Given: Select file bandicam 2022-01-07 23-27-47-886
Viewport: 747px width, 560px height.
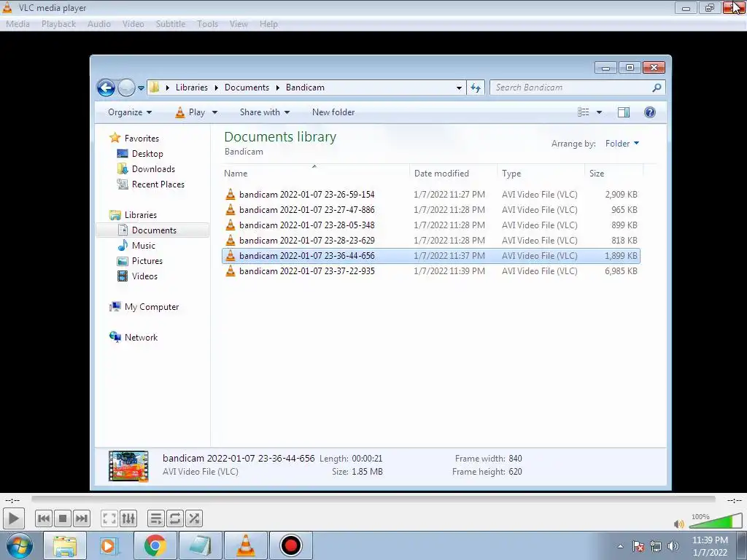Looking at the screenshot, I should [430, 209].
